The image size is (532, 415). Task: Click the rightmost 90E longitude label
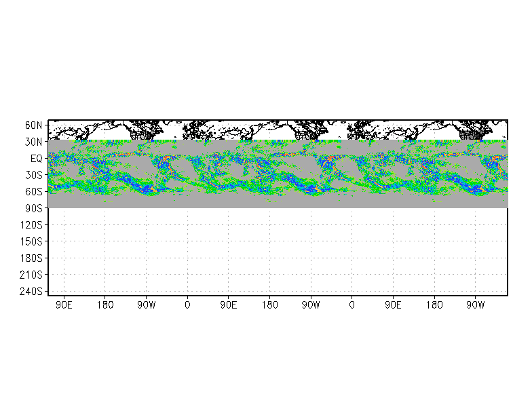click(x=393, y=305)
